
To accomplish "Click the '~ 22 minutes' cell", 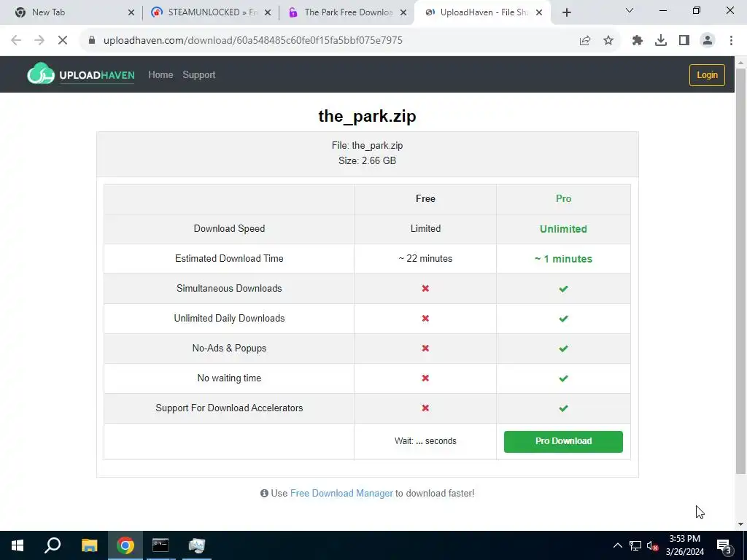I will [x=425, y=259].
